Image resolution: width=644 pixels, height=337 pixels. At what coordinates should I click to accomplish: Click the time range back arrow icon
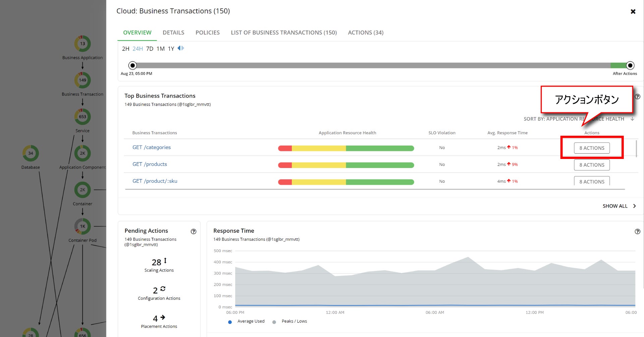179,48
